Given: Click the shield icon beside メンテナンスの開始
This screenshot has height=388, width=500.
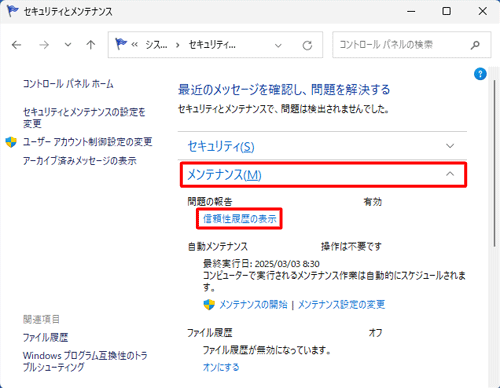Looking at the screenshot, I should pyautogui.click(x=209, y=304).
